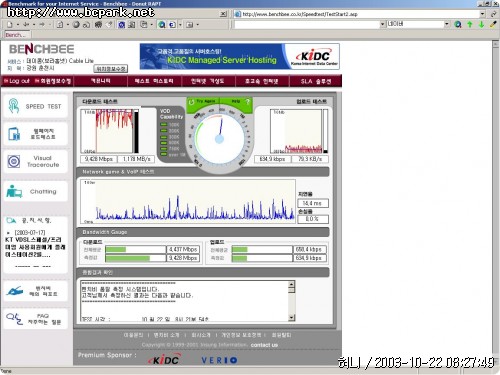Click the highlighter pen icon

tap(493, 24)
